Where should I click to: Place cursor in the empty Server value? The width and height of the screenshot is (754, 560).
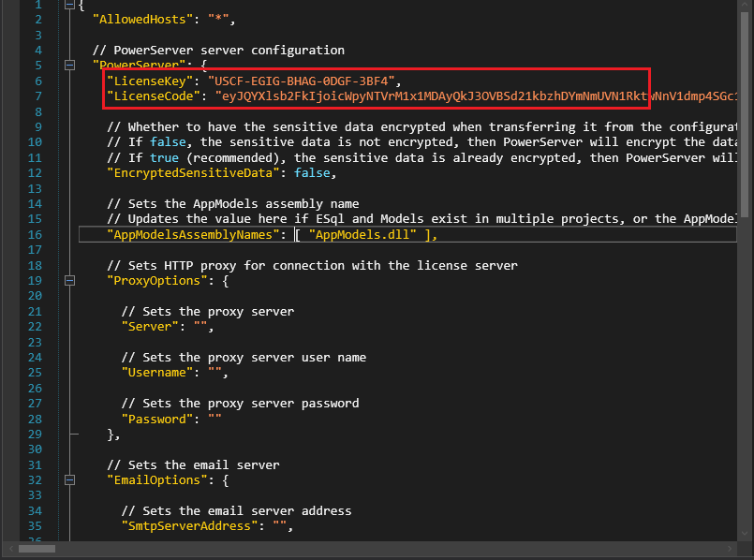tap(202, 327)
